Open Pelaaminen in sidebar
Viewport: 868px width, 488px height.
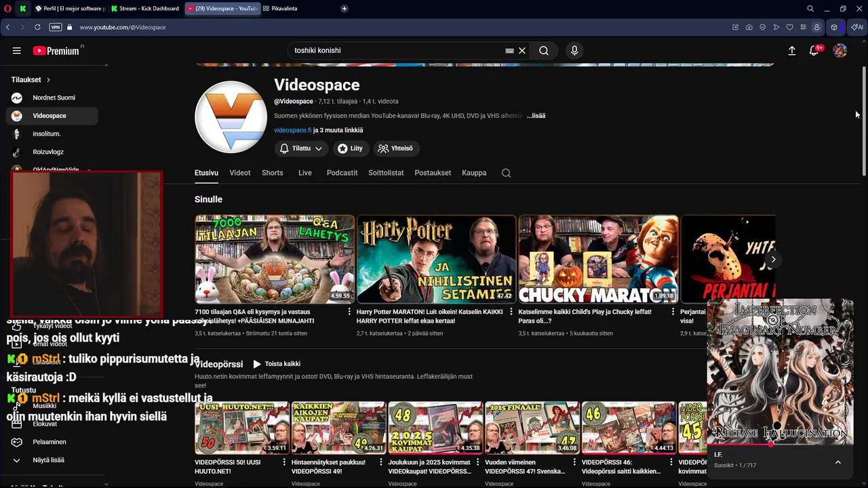pyautogui.click(x=52, y=442)
